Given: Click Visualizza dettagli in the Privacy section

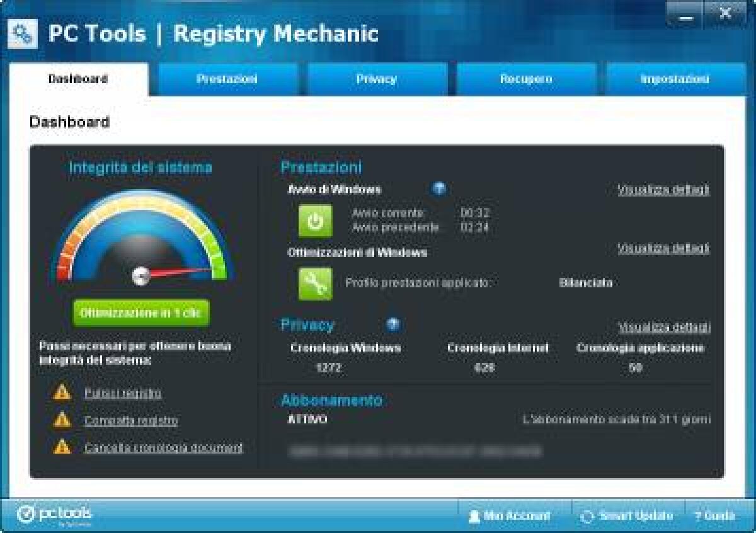Looking at the screenshot, I should click(x=660, y=327).
